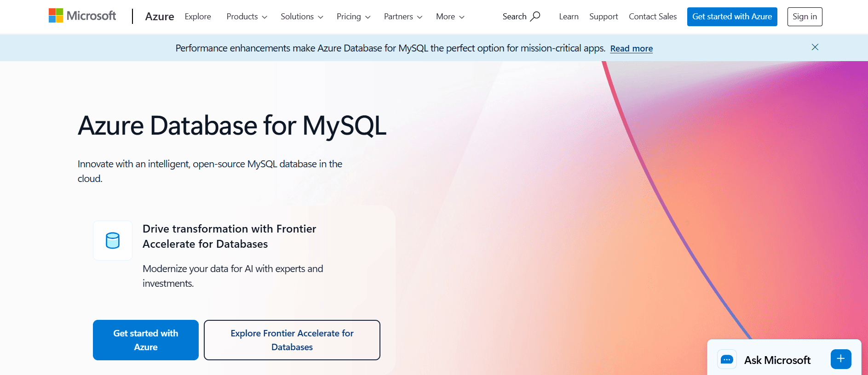This screenshot has width=868, height=375.
Task: Go to the Support page
Action: point(604,17)
